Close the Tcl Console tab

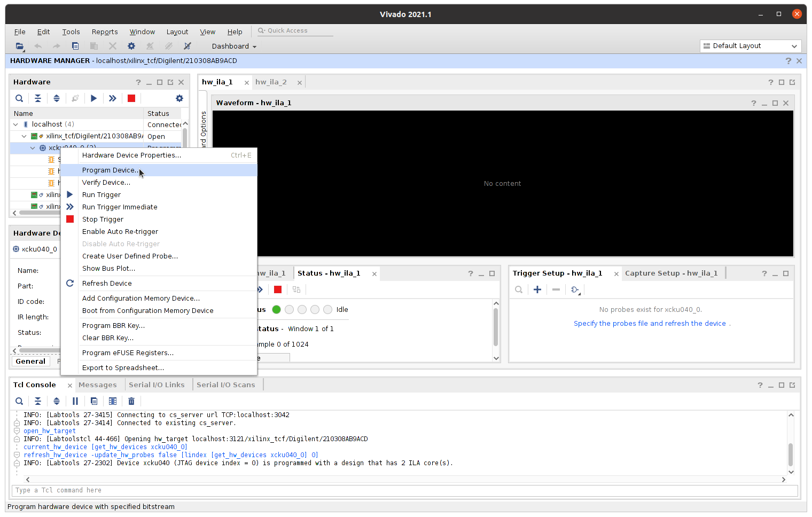(x=70, y=385)
